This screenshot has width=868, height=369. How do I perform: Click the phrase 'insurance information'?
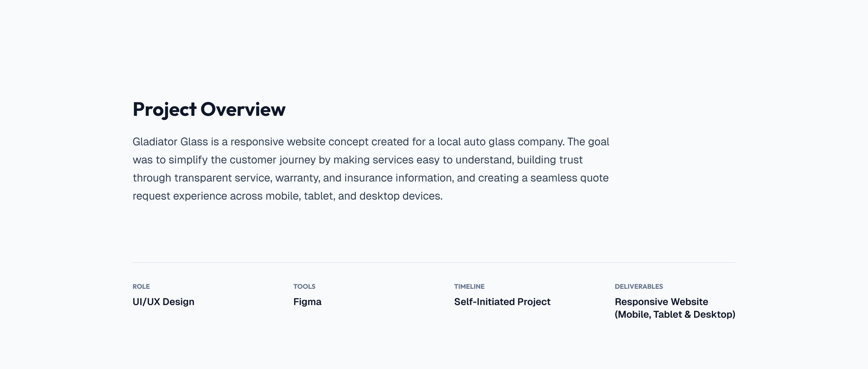[399, 178]
